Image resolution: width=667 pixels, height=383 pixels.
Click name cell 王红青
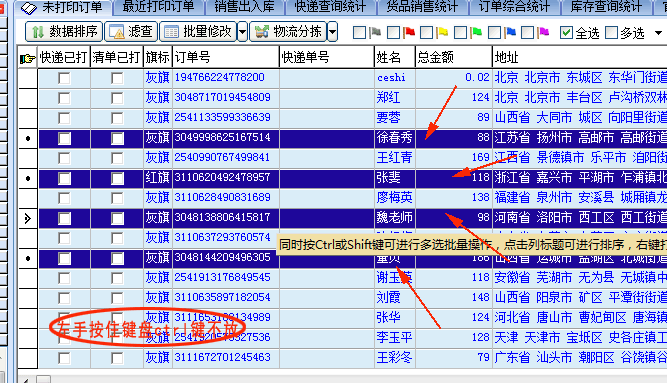click(394, 157)
